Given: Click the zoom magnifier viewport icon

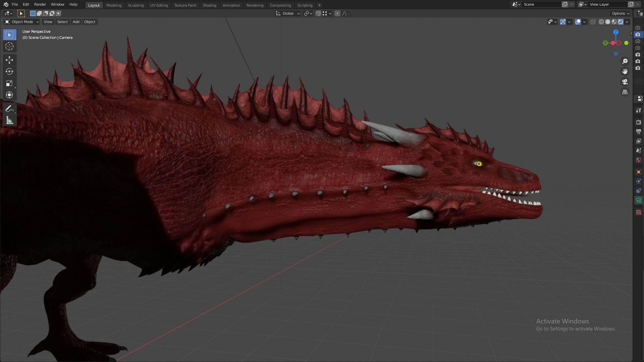Looking at the screenshot, I should [625, 61].
